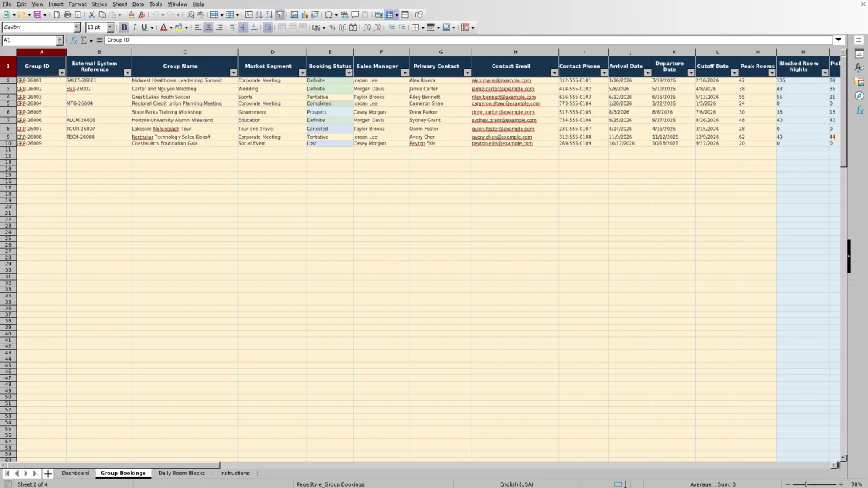Click the last sheet navigation arrow
Viewport: 868px width, 488px height.
point(35,474)
